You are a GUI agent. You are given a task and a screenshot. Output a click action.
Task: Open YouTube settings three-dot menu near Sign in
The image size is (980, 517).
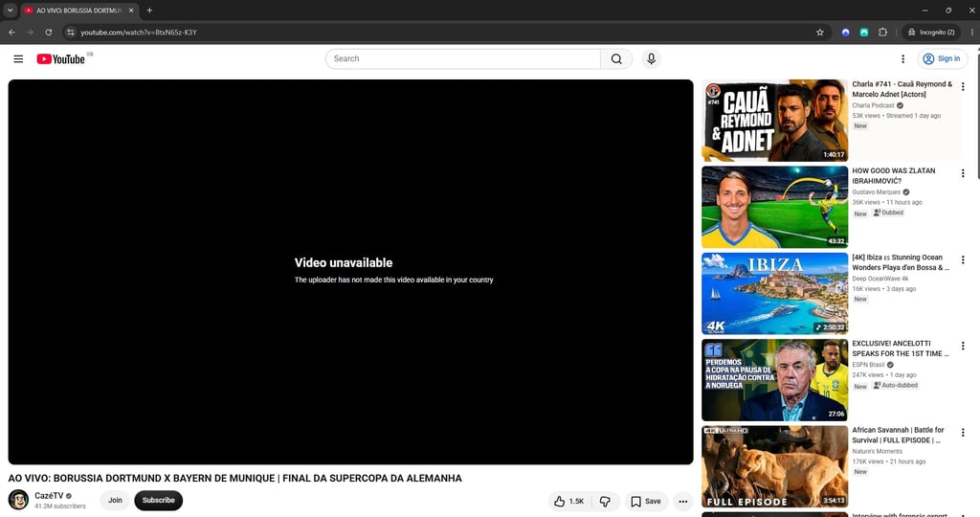pos(902,58)
